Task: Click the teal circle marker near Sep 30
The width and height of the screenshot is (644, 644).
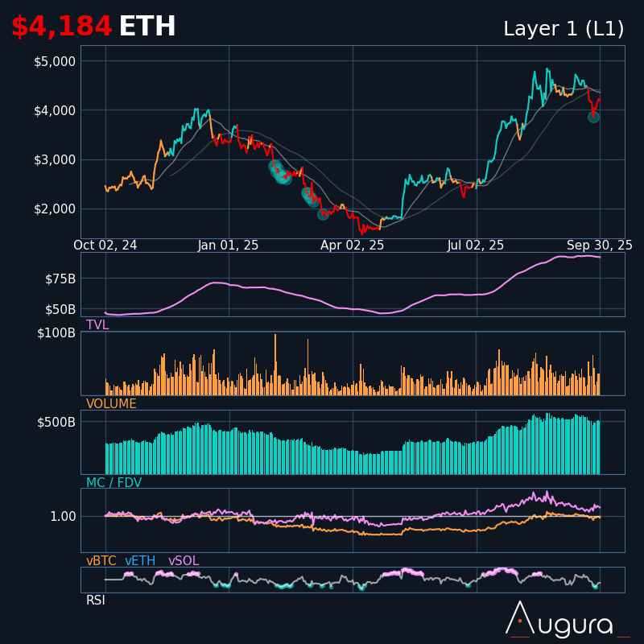Action: pos(593,117)
